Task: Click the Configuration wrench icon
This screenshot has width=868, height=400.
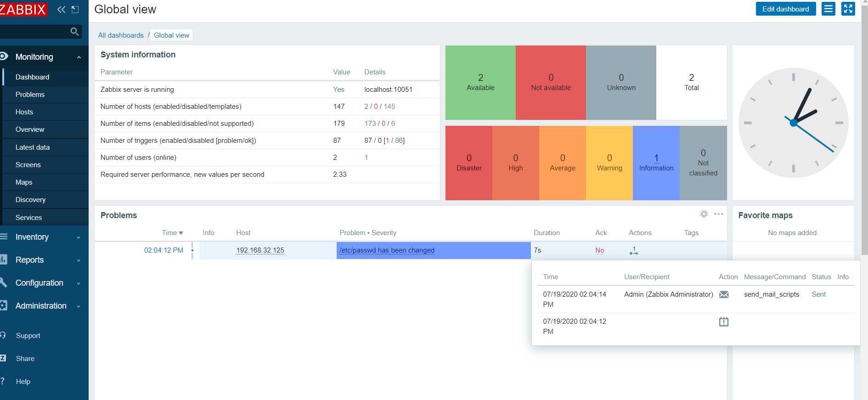Action: 4,282
